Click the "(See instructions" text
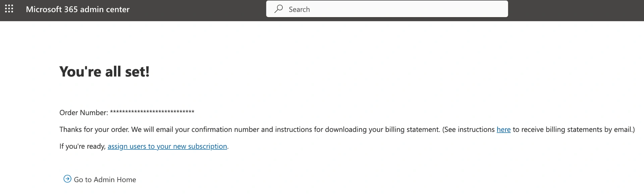644x195 pixels. 468,130
